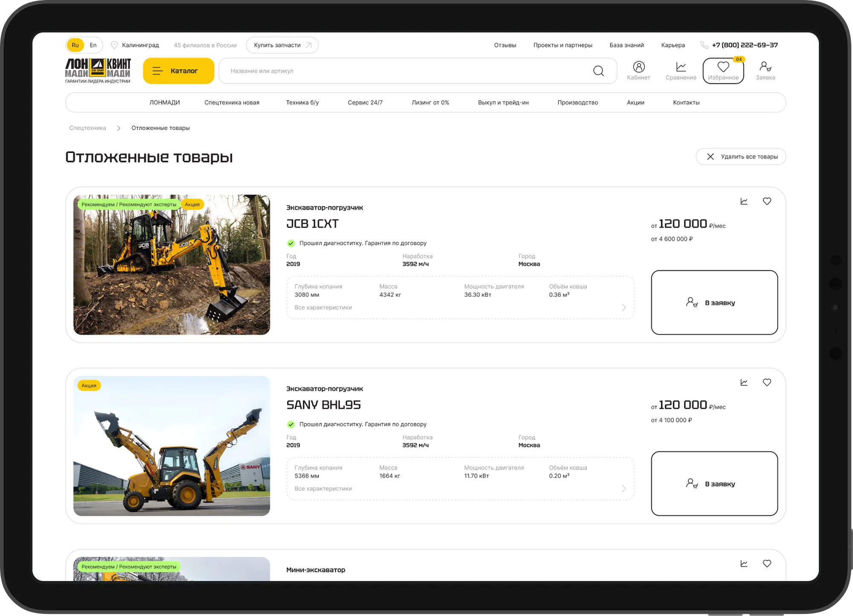Open the Каталог menu button

pos(178,71)
